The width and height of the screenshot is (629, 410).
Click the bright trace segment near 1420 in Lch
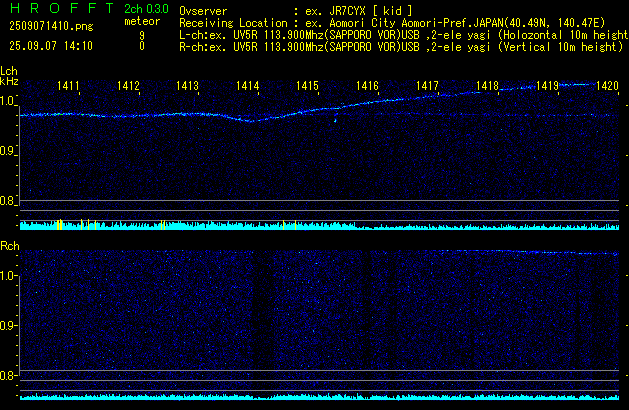click(x=578, y=85)
